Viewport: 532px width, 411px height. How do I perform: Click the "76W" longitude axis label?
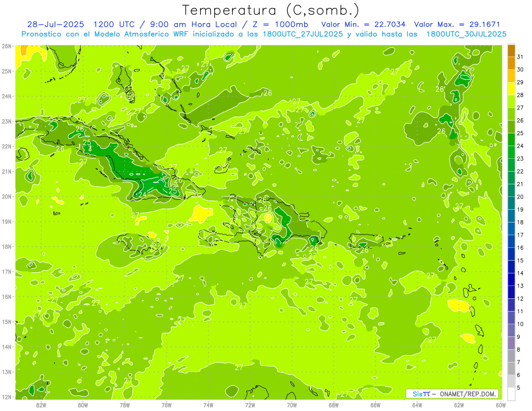click(166, 405)
